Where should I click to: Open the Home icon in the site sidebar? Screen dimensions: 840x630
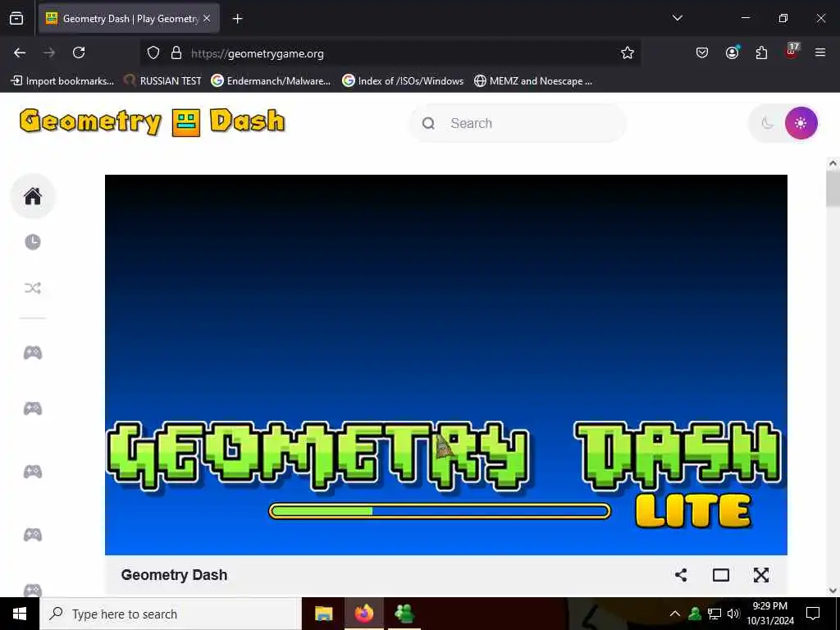point(33,196)
